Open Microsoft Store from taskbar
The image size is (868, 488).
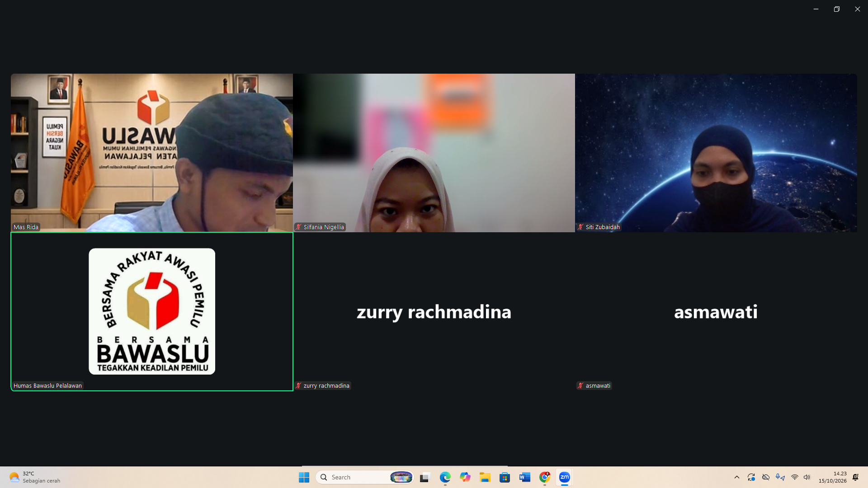(505, 477)
